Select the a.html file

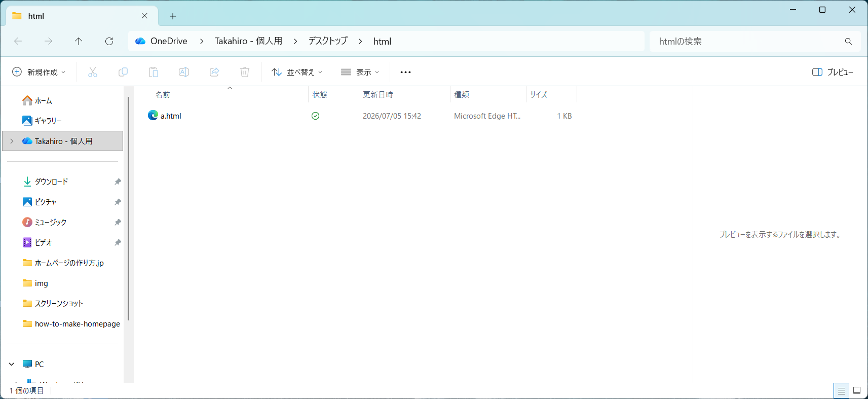pyautogui.click(x=164, y=116)
